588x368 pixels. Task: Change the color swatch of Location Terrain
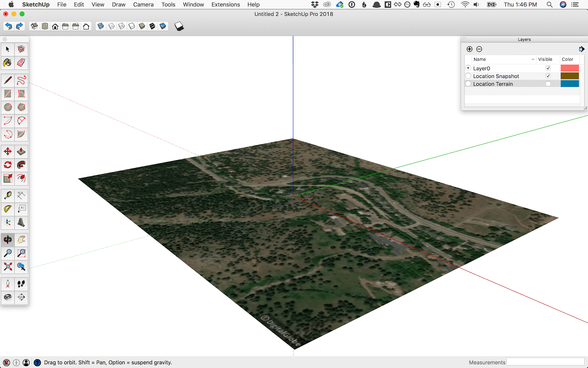569,84
